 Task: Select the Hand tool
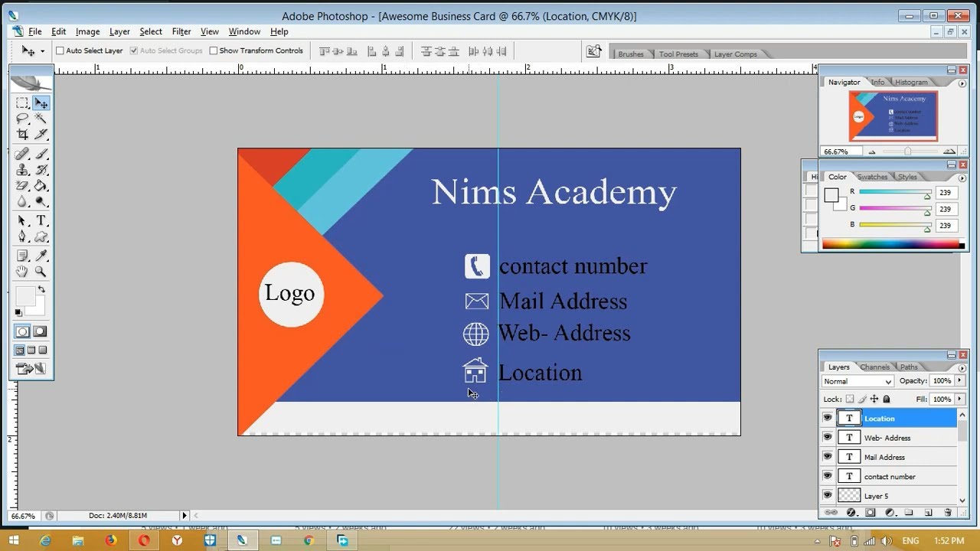22,272
